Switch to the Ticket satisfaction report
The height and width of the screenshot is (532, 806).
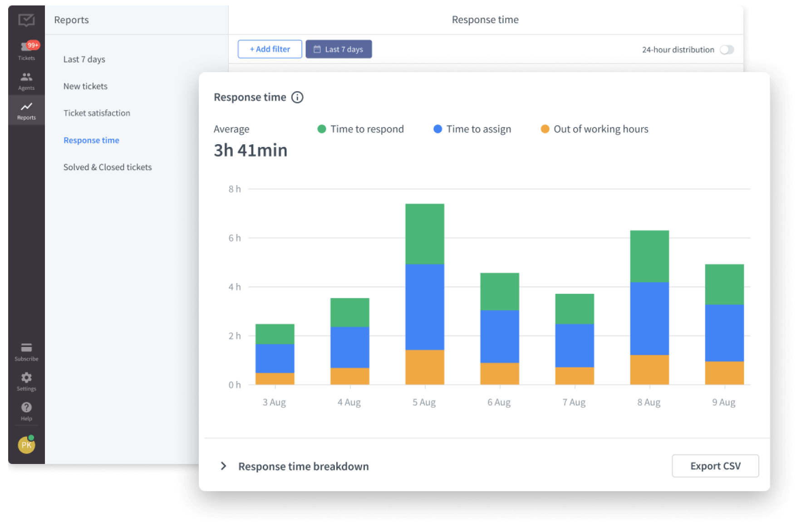(x=97, y=113)
